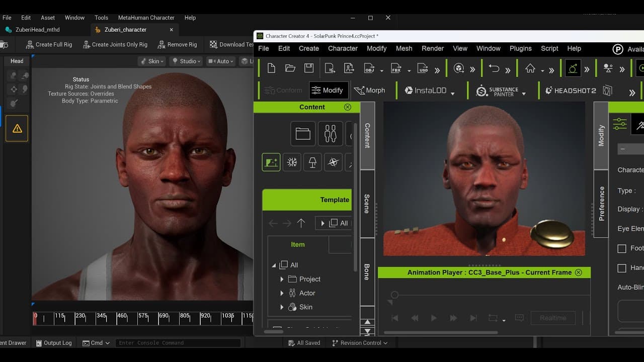Toggle the Modify mode button
Image resolution: width=644 pixels, height=362 pixels.
click(x=329, y=90)
